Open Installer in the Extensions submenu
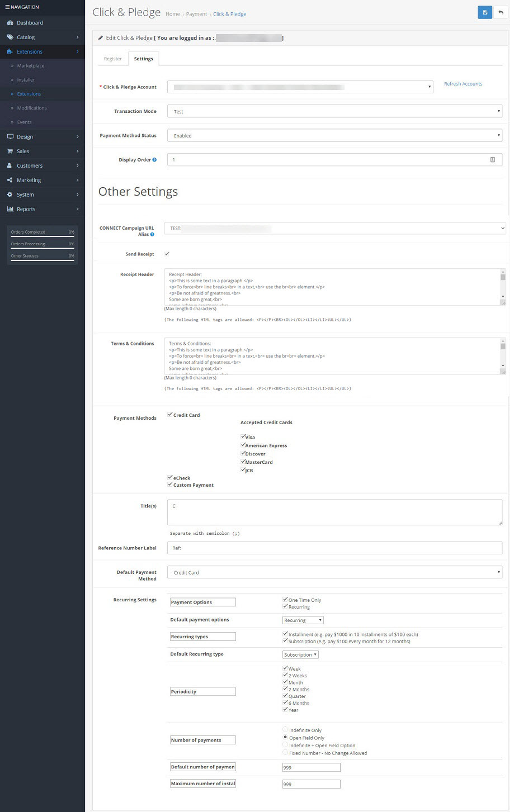Image resolution: width=514 pixels, height=812 pixels. pyautogui.click(x=26, y=80)
